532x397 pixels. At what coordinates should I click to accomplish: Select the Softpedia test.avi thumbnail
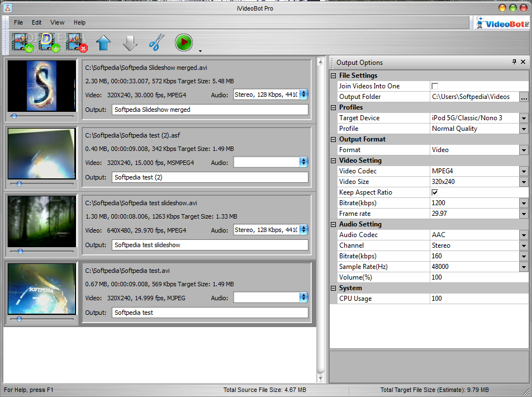pos(42,289)
